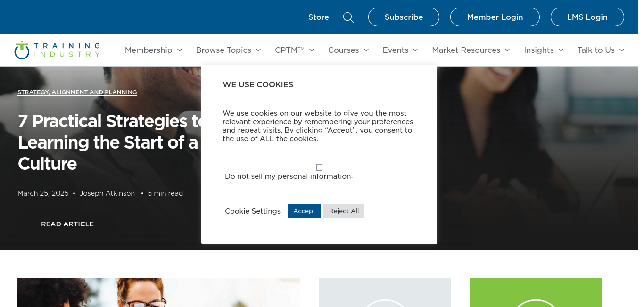Image resolution: width=644 pixels, height=307 pixels.
Task: Click the Member Login button
Action: 495,17
